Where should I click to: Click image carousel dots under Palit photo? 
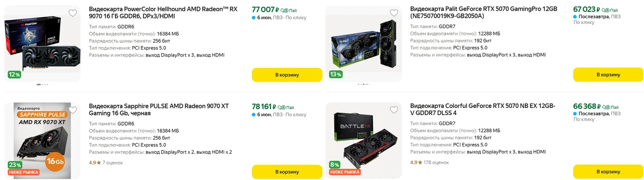(363, 84)
